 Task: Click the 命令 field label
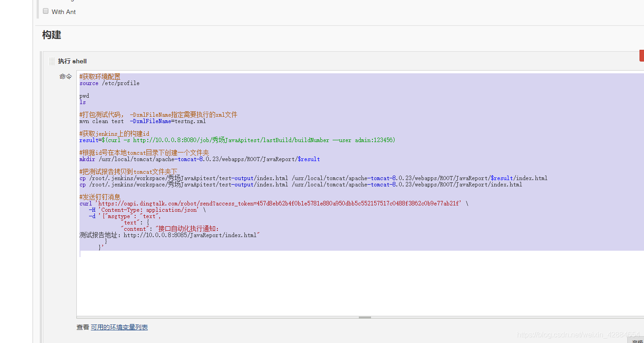66,76
